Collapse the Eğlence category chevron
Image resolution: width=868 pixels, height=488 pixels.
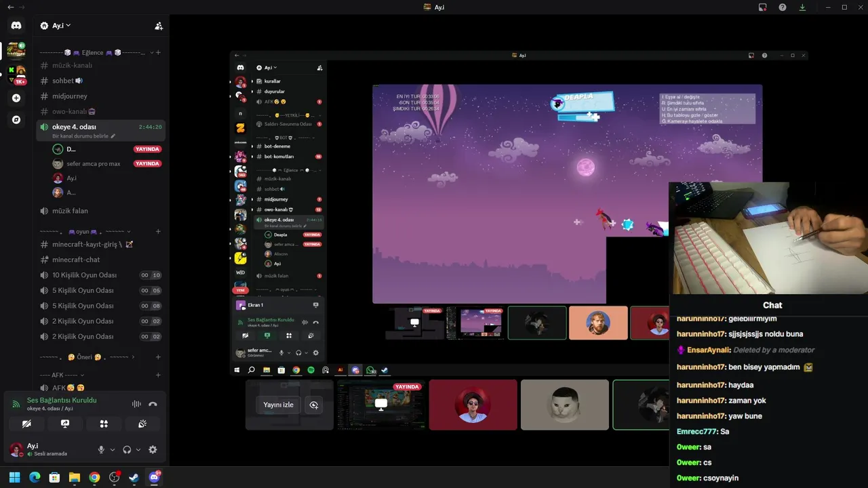[x=151, y=52]
